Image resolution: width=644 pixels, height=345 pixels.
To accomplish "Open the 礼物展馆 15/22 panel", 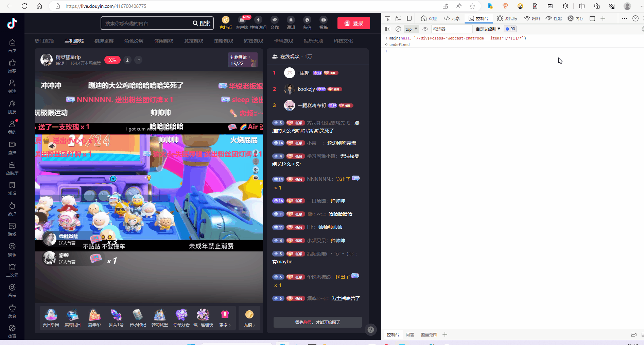I will pos(243,60).
